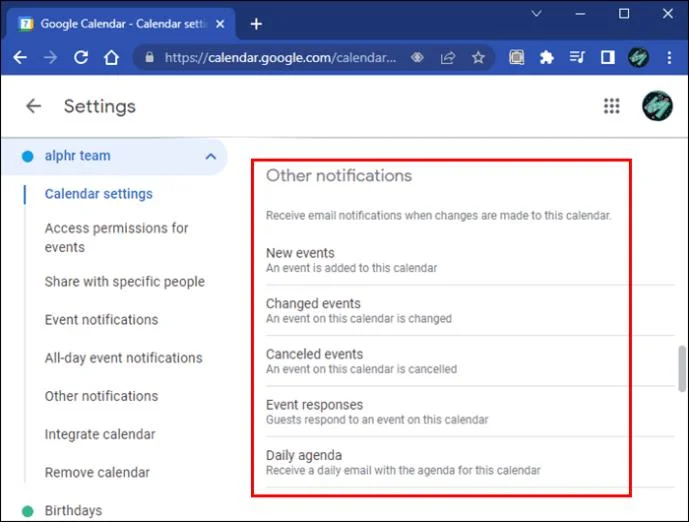This screenshot has width=689, height=522.
Task: Select the Google Calendar settings tab
Action: [x=121, y=24]
